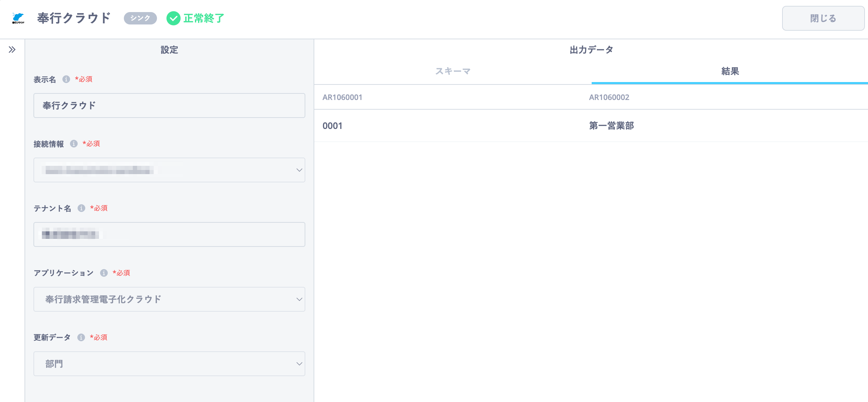Click the 奉行クラウド logo icon
Screen dimensions: 868x402
coord(18,18)
